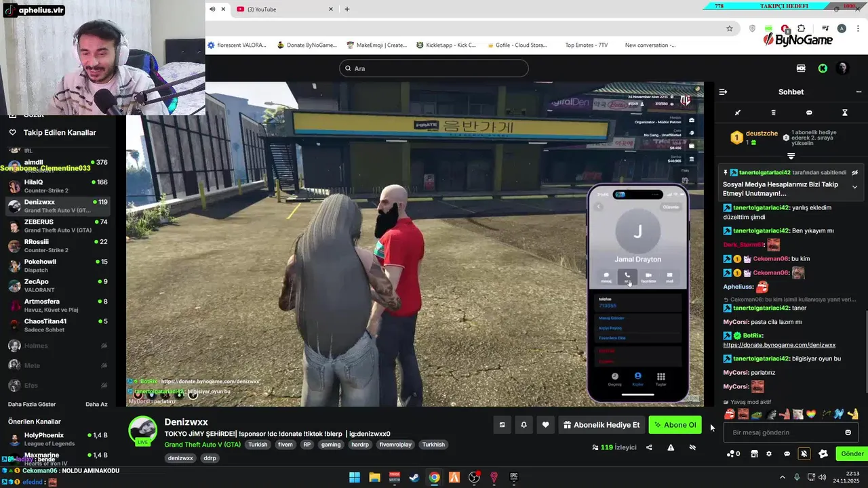868x488 pixels.
Task: Toggle the notification bell for Denizwxx
Action: pos(524,425)
